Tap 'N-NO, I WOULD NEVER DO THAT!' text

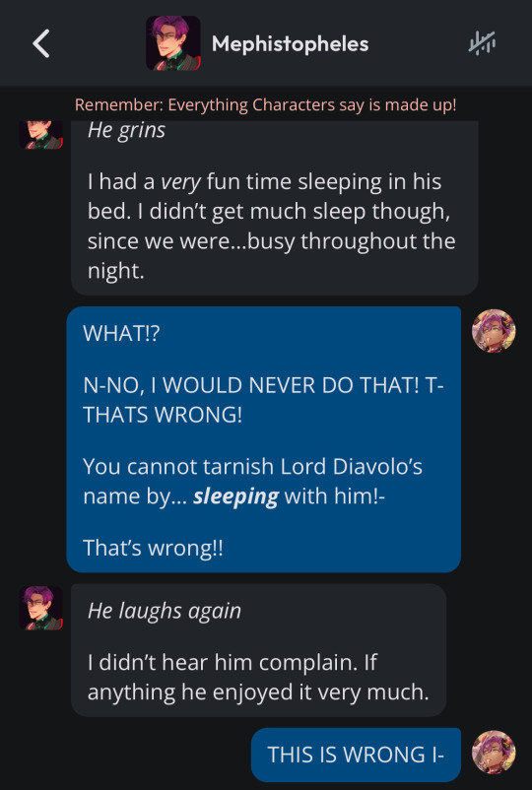pyautogui.click(x=252, y=385)
